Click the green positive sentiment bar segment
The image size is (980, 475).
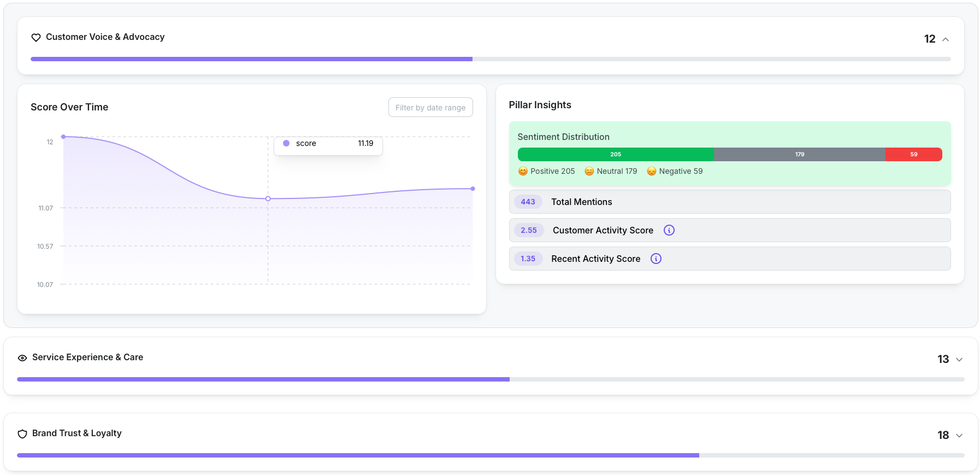click(x=616, y=154)
